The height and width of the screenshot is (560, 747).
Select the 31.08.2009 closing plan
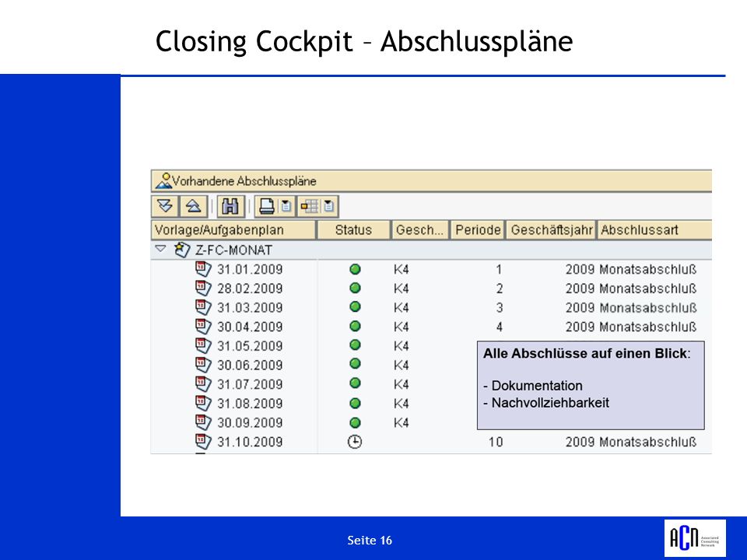point(250,404)
